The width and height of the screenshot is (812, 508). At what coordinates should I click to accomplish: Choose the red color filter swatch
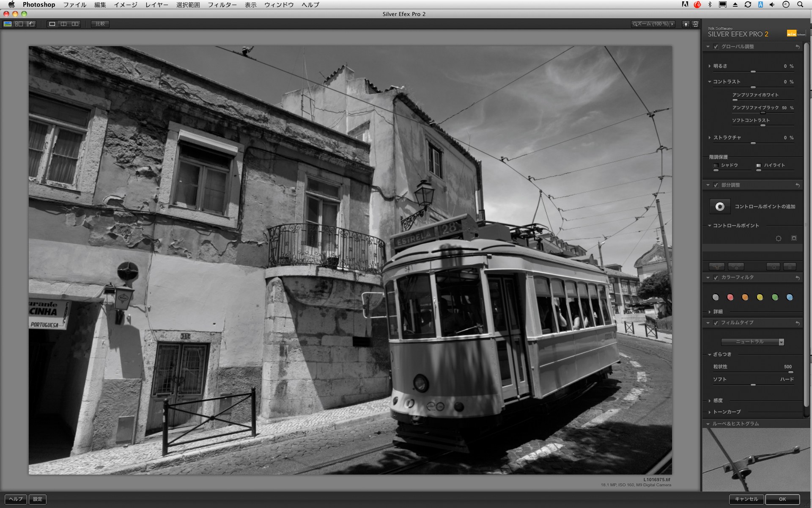pyautogui.click(x=730, y=297)
